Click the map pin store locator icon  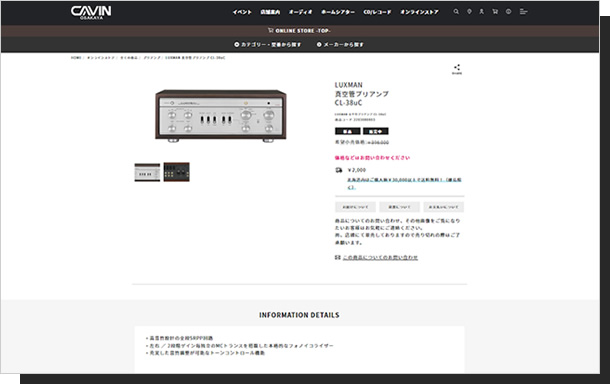pos(469,12)
